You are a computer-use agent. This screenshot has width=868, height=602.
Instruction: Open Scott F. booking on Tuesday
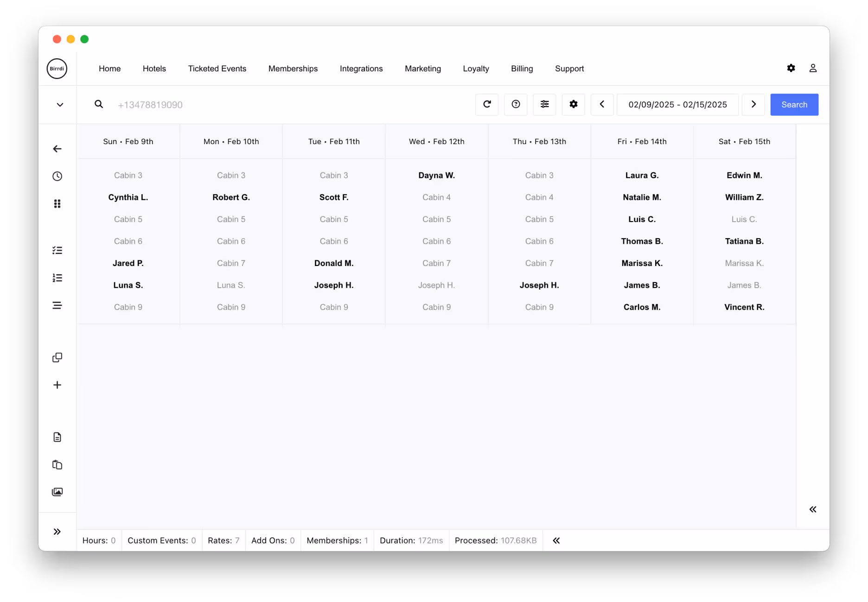(334, 197)
